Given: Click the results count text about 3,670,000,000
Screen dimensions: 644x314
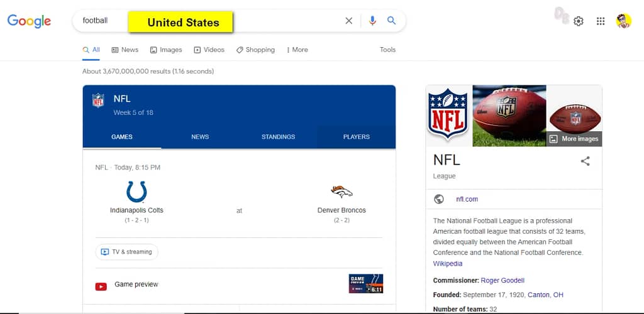Looking at the screenshot, I should 148,72.
